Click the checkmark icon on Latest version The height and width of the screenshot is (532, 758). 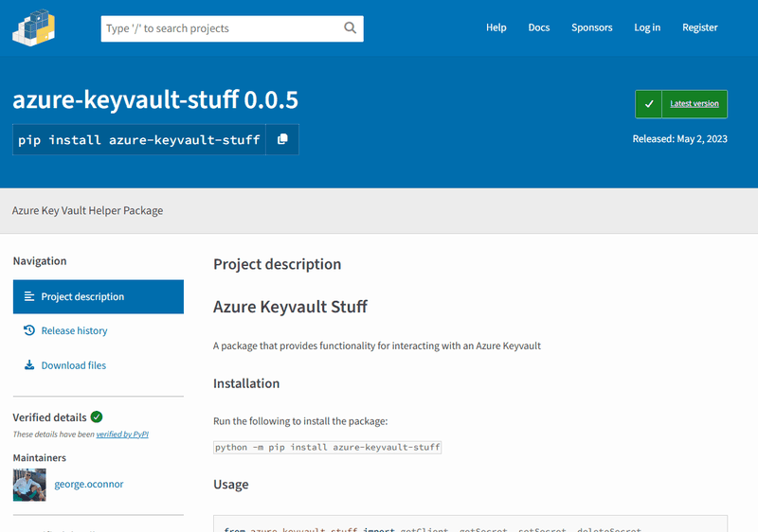[649, 104]
